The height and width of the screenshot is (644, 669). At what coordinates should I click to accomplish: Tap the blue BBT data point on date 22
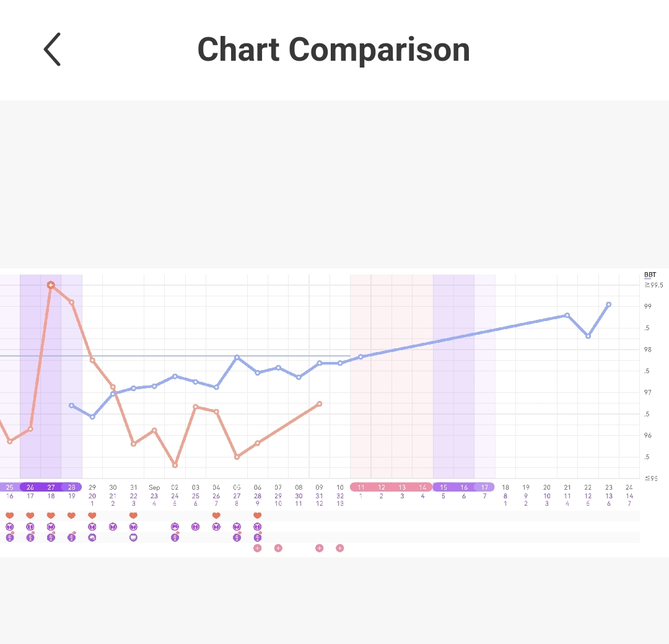click(x=588, y=336)
